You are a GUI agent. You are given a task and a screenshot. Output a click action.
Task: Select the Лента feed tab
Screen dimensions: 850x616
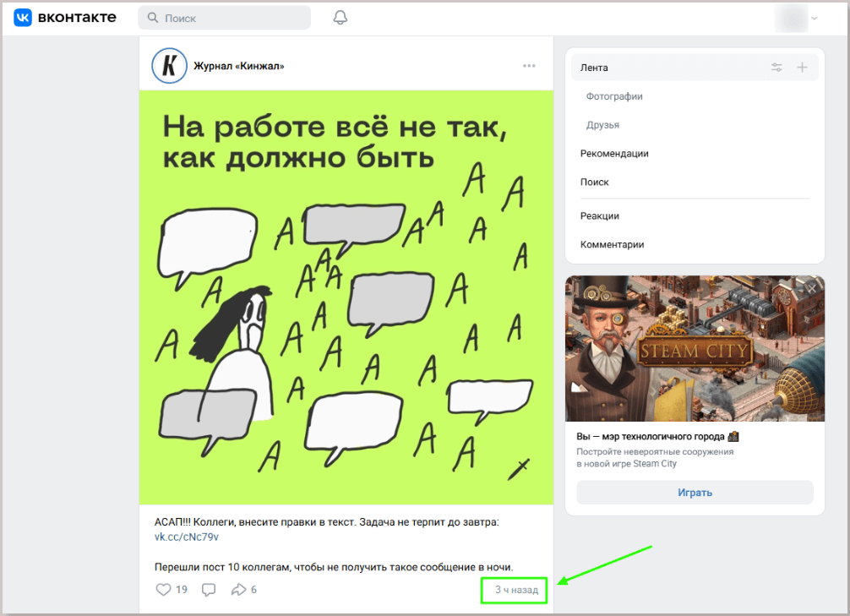[x=695, y=68]
